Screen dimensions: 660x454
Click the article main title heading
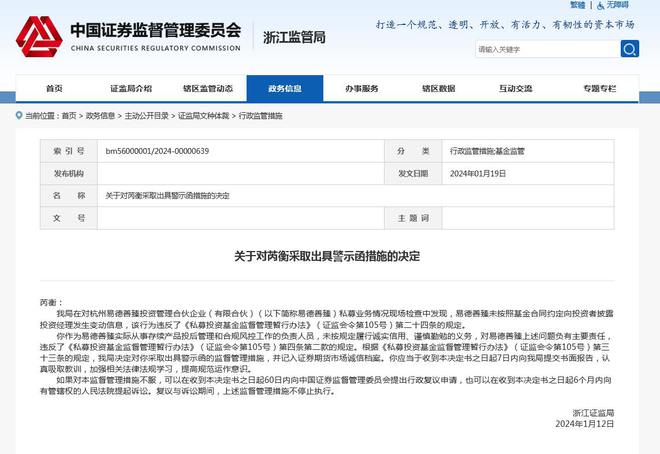(327, 256)
